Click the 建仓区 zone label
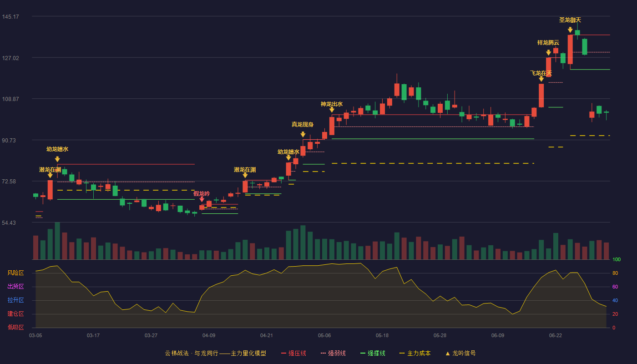637x364 pixels. point(15,314)
